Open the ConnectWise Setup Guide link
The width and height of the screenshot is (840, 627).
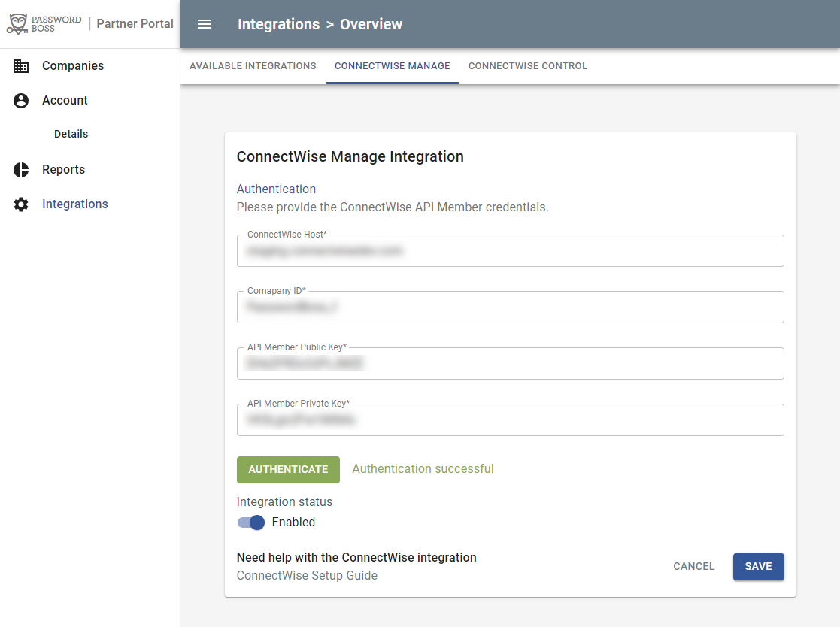coord(307,576)
